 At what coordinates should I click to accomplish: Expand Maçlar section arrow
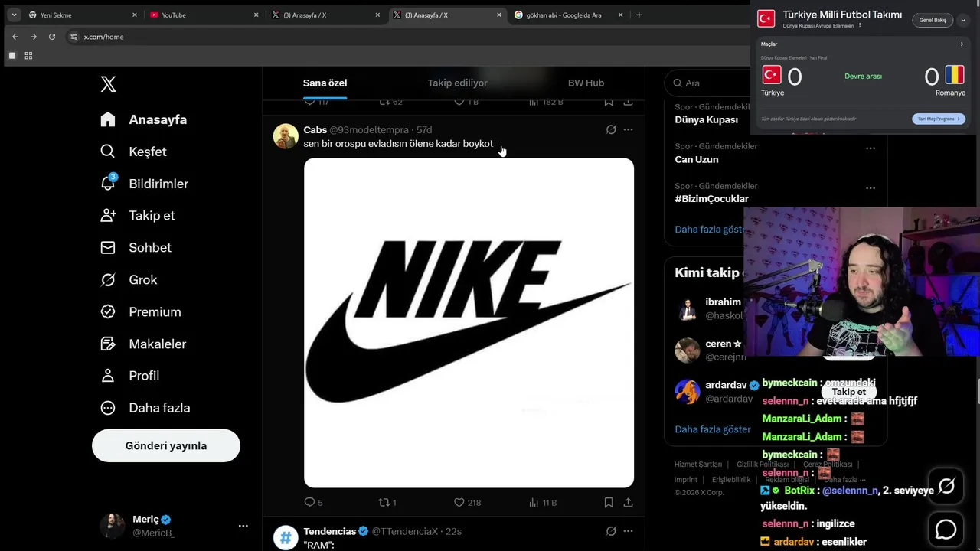(x=962, y=44)
